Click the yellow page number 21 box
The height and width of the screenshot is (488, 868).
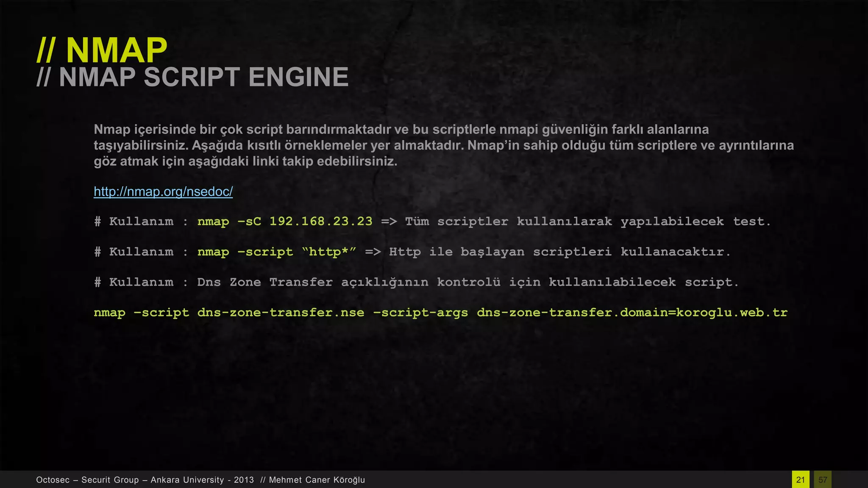pos(801,480)
